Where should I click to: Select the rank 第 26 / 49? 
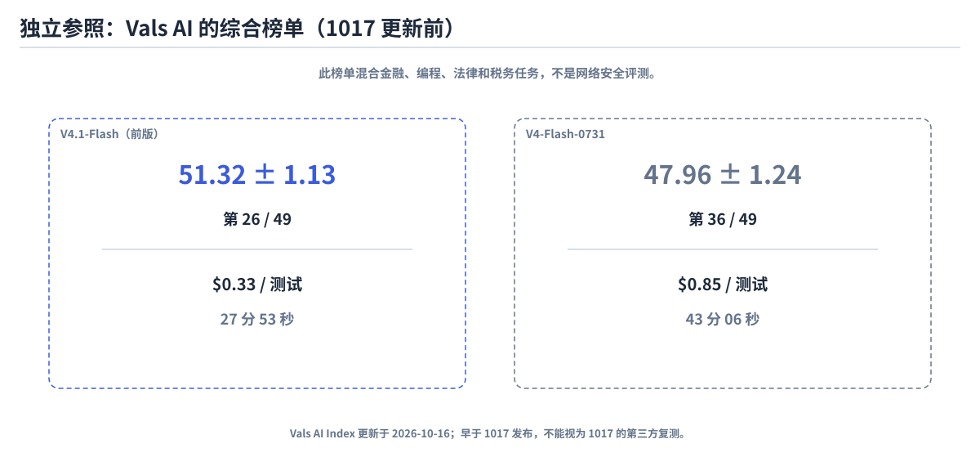(x=257, y=219)
